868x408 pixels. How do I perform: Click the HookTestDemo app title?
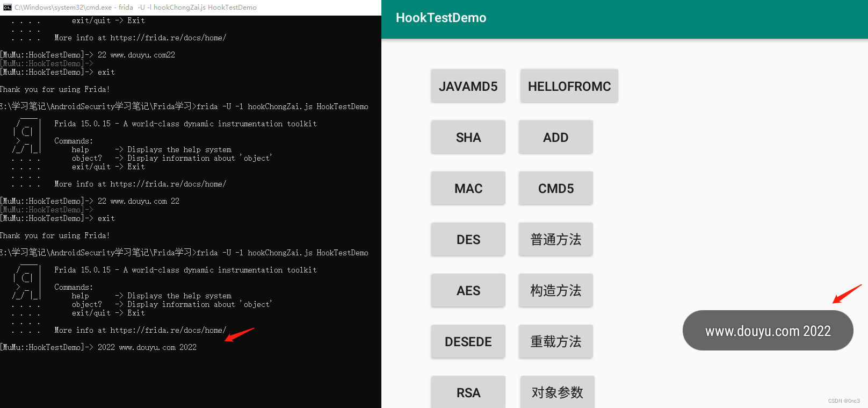[441, 18]
